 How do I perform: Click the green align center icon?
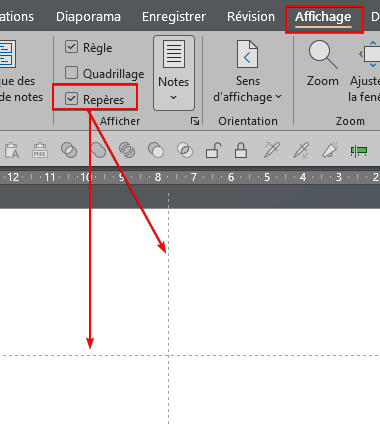(359, 151)
